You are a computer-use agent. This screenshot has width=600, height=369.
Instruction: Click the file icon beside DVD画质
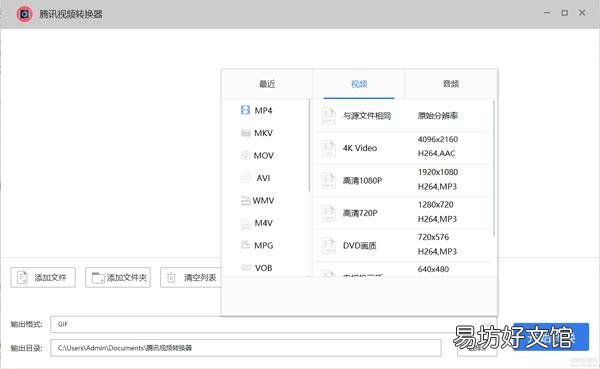[329, 246]
